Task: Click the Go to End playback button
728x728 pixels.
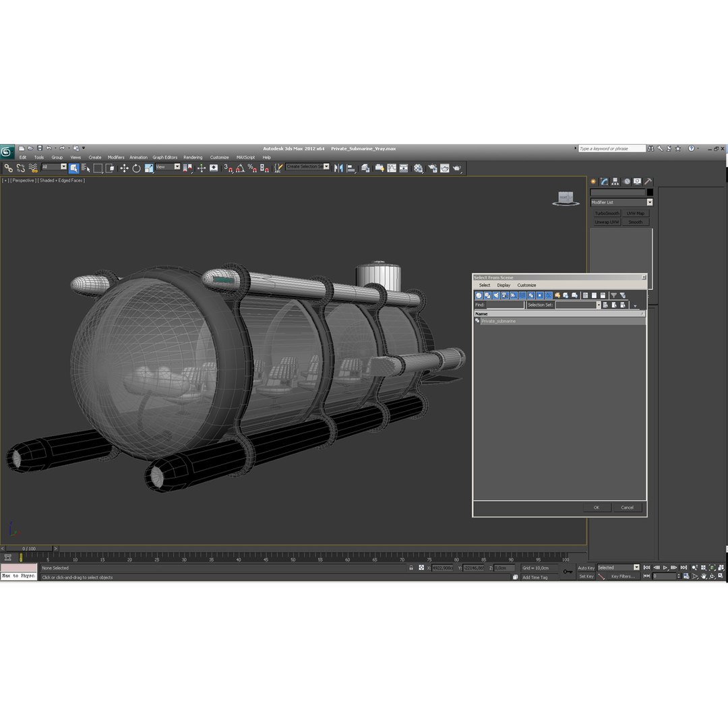Action: (684, 568)
